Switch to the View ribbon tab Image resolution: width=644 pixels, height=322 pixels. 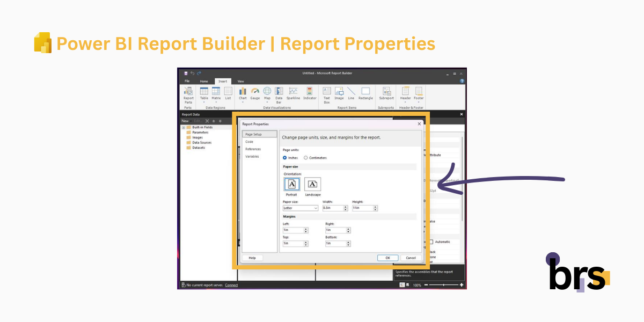tap(240, 82)
